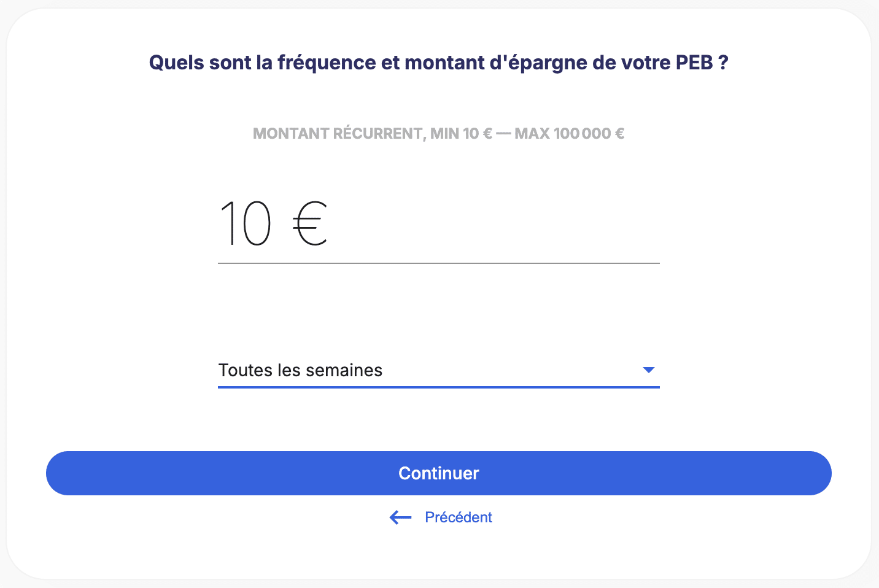
Task: Click the blue underline of the frequency selector
Action: (x=438, y=387)
